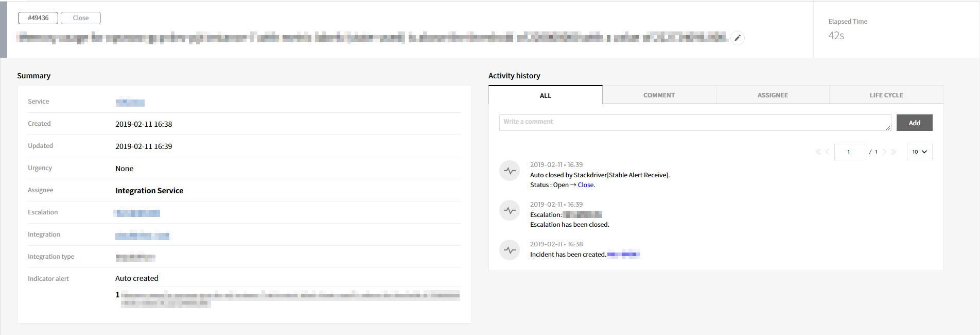Image resolution: width=980 pixels, height=335 pixels.
Task: Switch to the COMMENT tab
Action: pyautogui.click(x=659, y=95)
